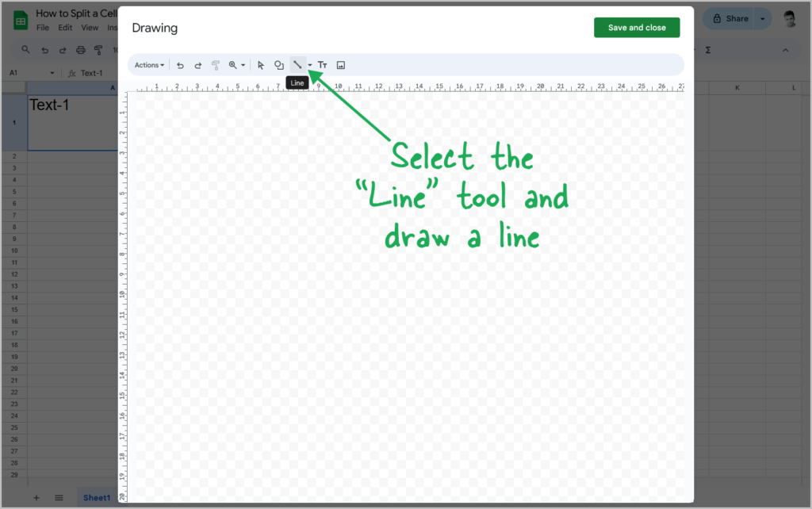Open the Edit menu

click(x=65, y=28)
